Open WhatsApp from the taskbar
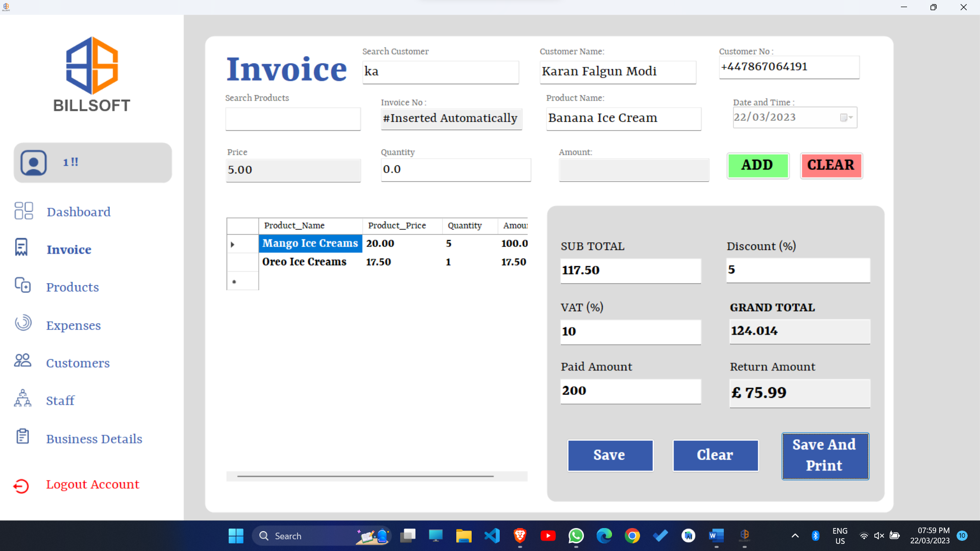The height and width of the screenshot is (551, 980). pyautogui.click(x=576, y=536)
